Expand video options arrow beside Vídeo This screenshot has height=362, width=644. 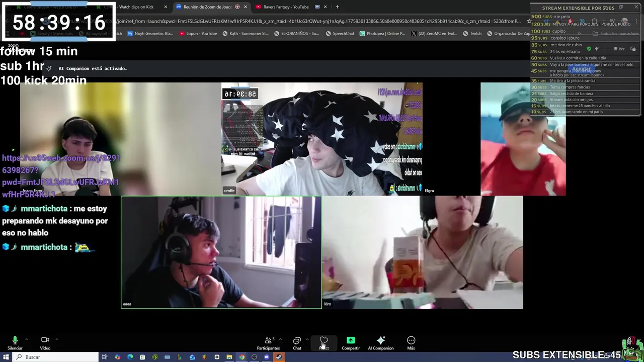(57, 339)
